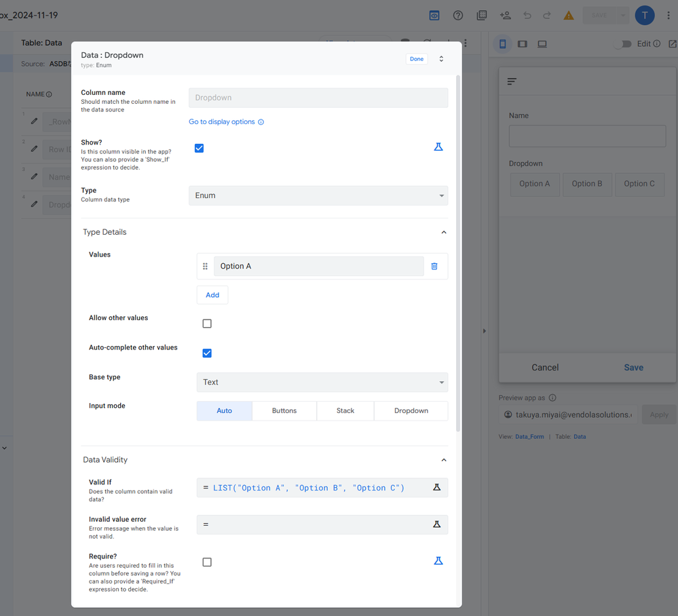This screenshot has height=616, width=678.
Task: Expand the left sidebar chevron
Action: click(4, 448)
